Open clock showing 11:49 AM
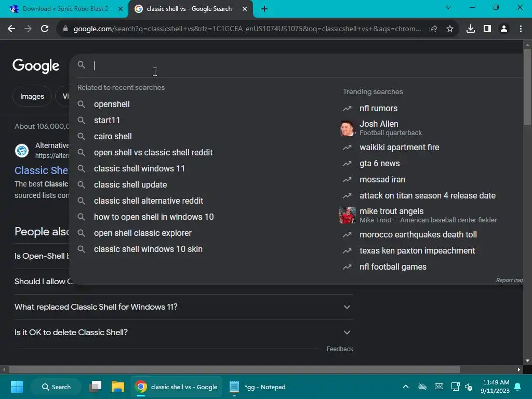The image size is (532, 399). (x=495, y=387)
